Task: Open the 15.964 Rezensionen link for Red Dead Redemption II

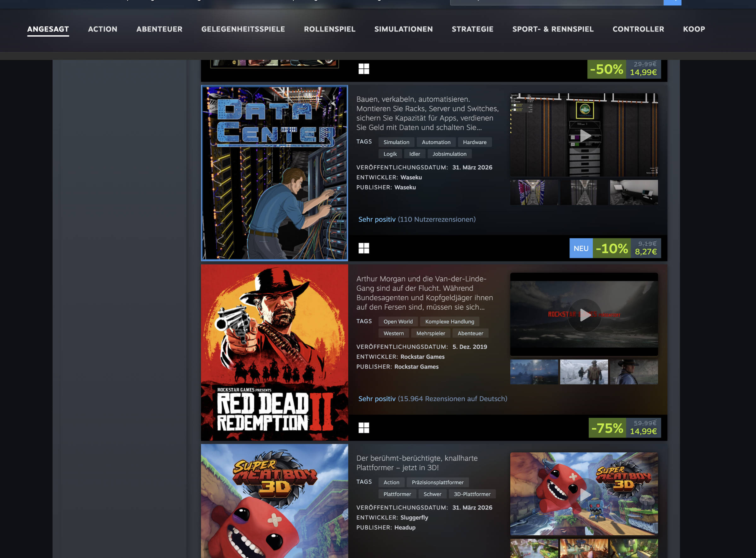Action: click(x=432, y=398)
